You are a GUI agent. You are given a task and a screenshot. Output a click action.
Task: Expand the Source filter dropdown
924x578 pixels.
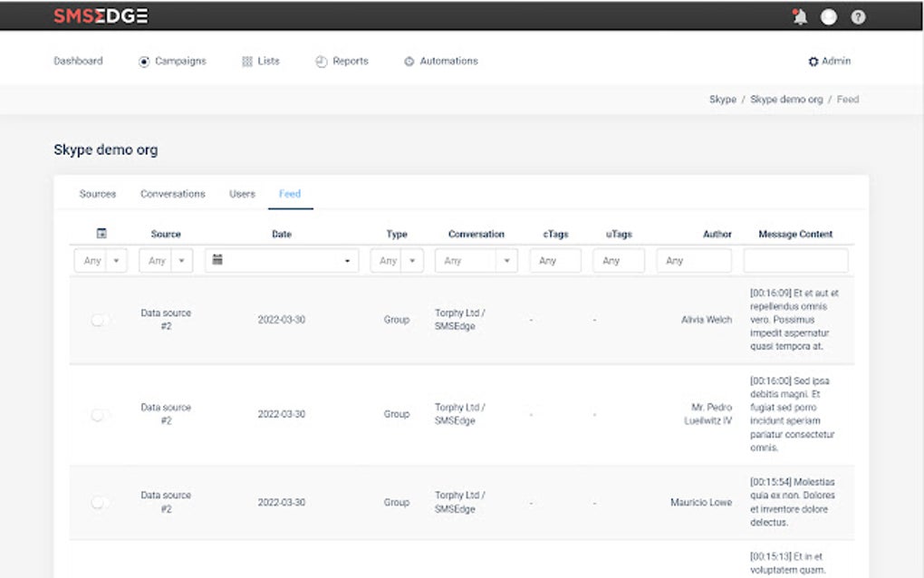[x=182, y=261]
